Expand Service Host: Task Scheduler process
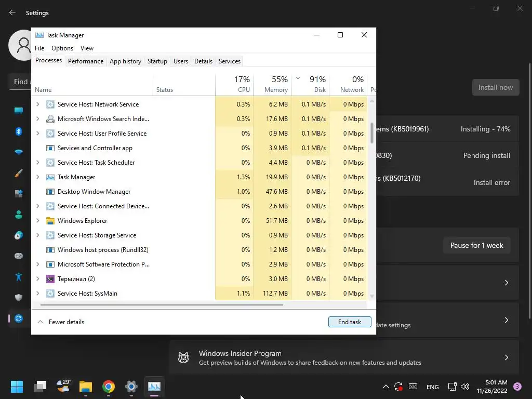The image size is (532, 399). 37,163
